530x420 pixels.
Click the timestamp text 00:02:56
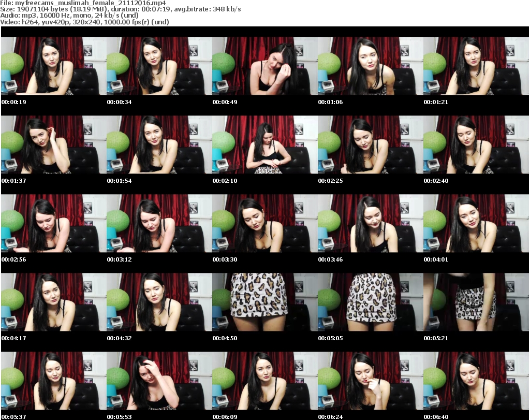click(13, 259)
